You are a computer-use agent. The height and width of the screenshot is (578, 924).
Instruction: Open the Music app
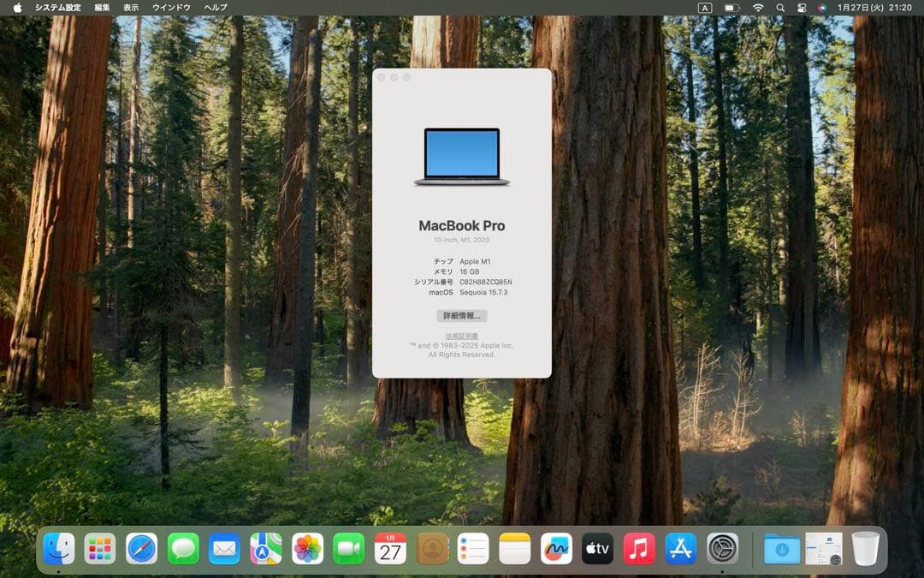tap(638, 548)
